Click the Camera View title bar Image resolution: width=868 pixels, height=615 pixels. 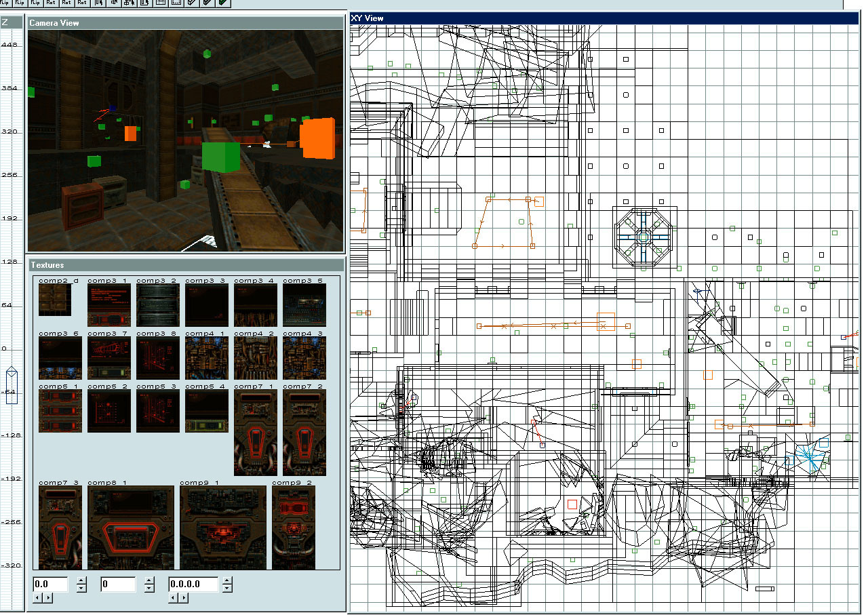tap(186, 23)
